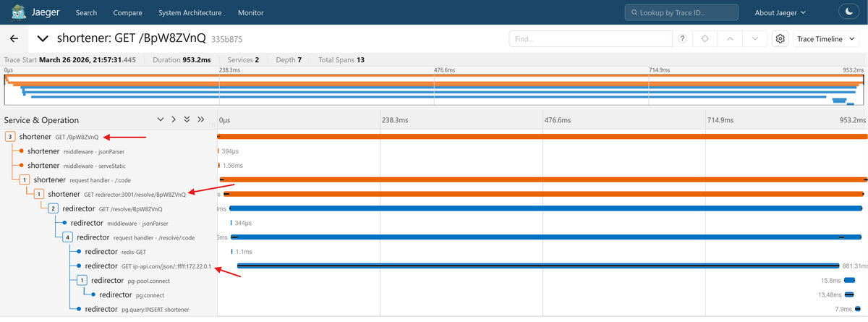The height and width of the screenshot is (322, 868).
Task: Collapse one level chevron down icon
Action: tap(161, 119)
